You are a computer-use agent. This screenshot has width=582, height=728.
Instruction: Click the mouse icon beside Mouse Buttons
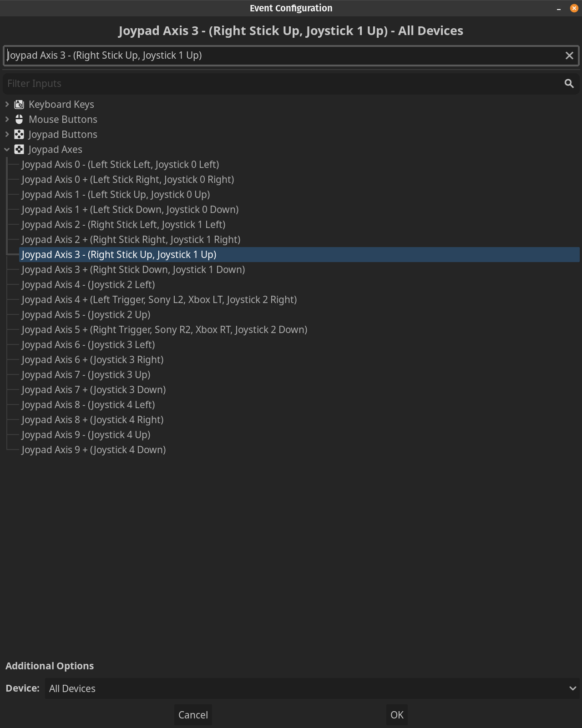(x=19, y=119)
